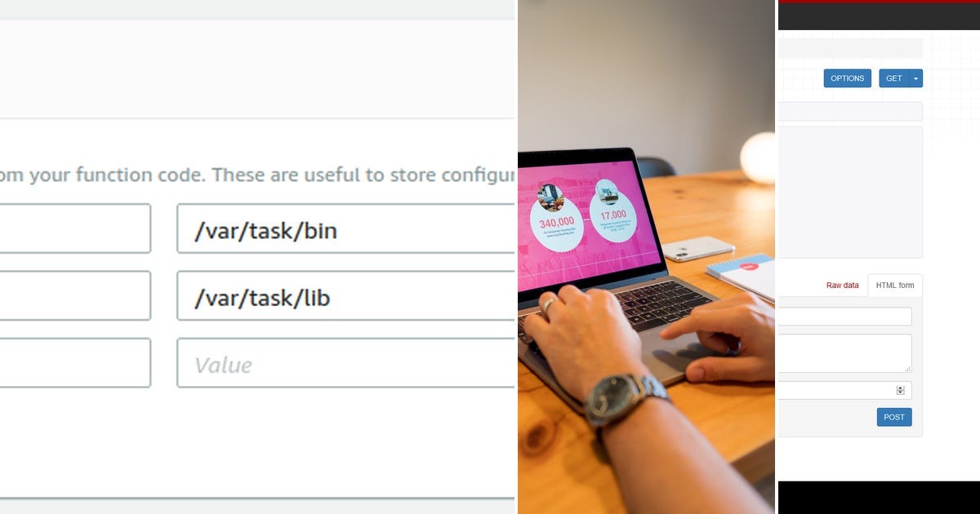
Task: Click the gray response body panel
Action: 850,193
